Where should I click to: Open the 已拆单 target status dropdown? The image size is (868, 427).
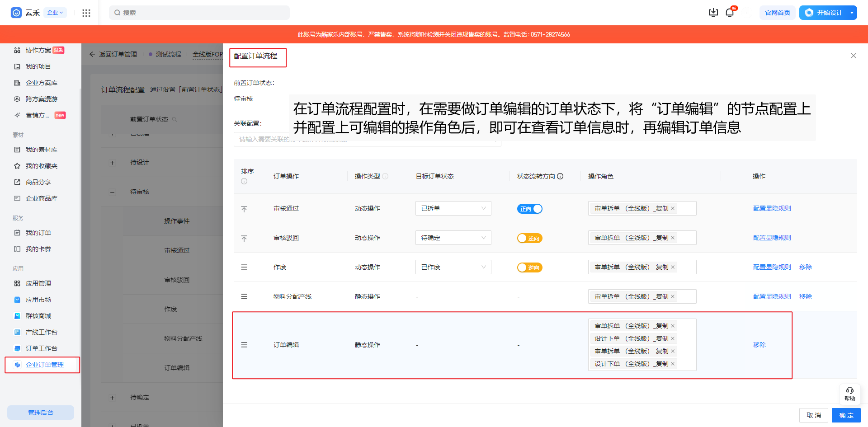tap(453, 208)
